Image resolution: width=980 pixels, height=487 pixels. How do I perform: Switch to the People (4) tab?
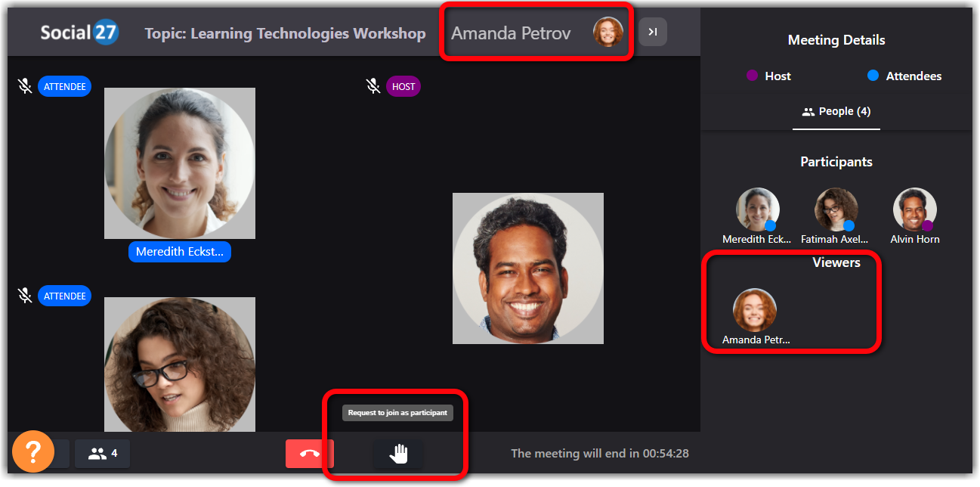pyautogui.click(x=836, y=112)
